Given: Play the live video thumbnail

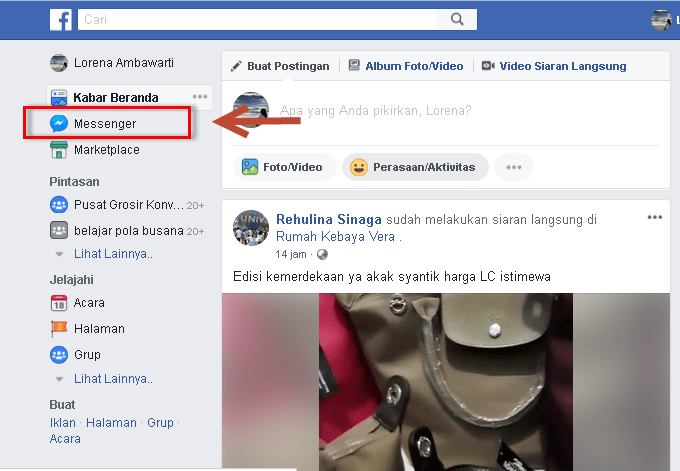Looking at the screenshot, I should [x=446, y=382].
